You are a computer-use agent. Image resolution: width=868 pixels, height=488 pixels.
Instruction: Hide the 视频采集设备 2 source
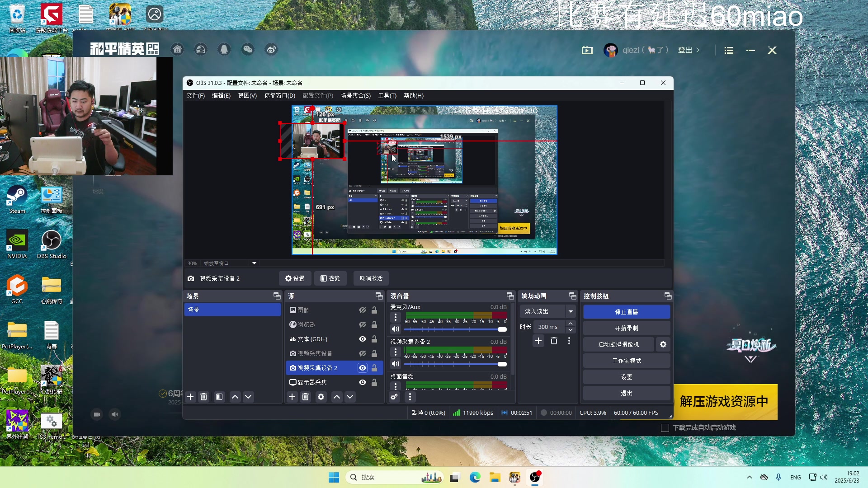point(363,368)
